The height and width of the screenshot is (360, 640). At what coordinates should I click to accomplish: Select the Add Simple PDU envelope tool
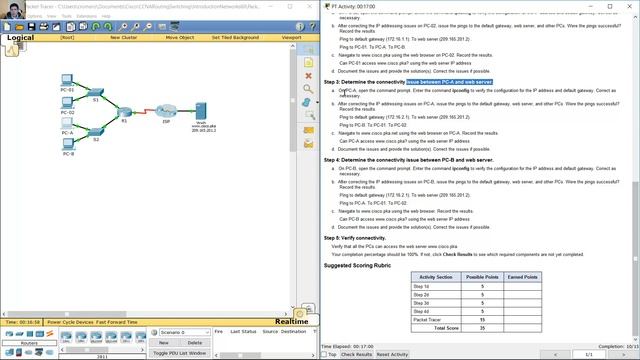click(309, 130)
